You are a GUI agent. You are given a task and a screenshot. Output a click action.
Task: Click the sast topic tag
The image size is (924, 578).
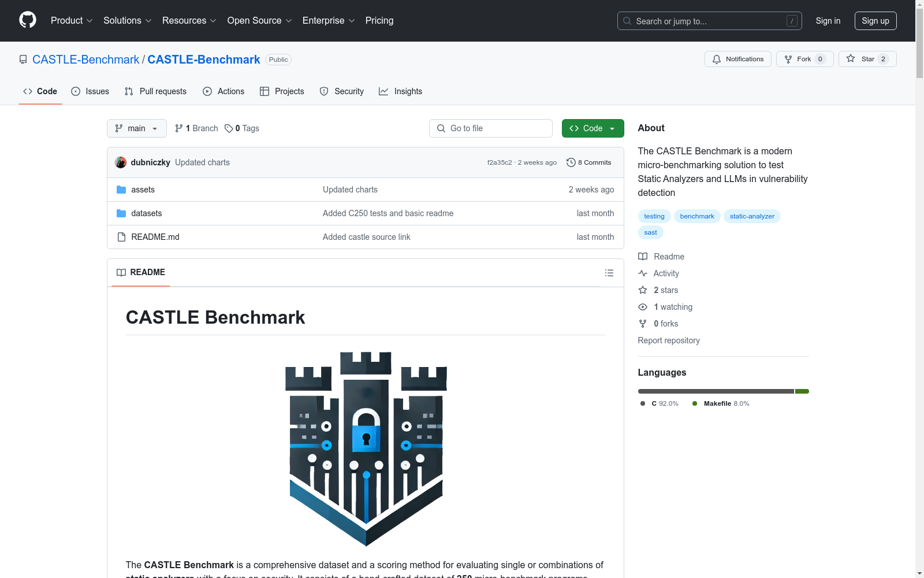point(651,232)
